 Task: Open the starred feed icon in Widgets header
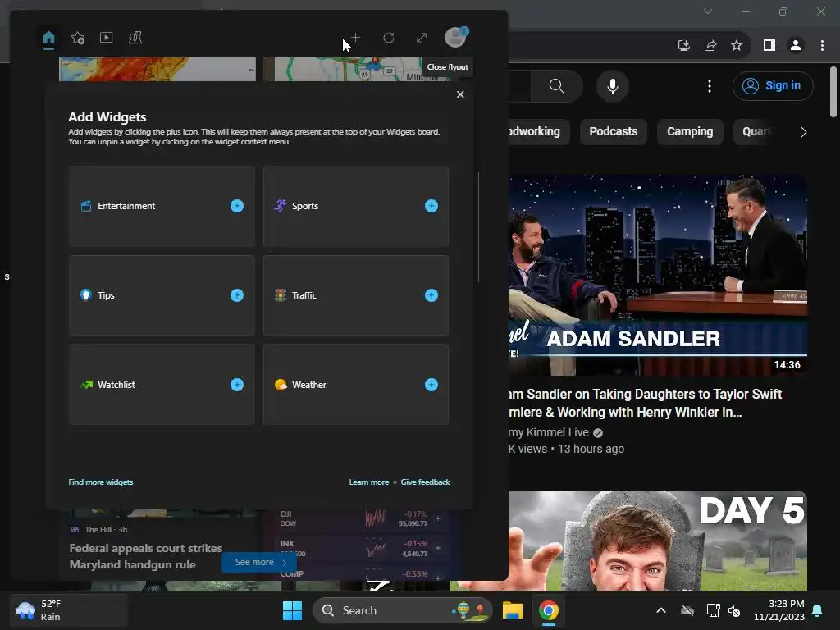78,38
